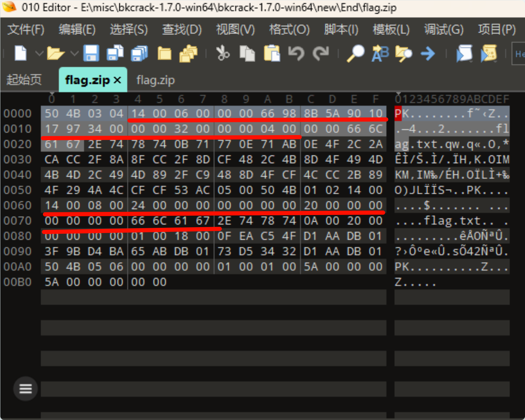Click the Paste clipboard icon

(x=272, y=53)
